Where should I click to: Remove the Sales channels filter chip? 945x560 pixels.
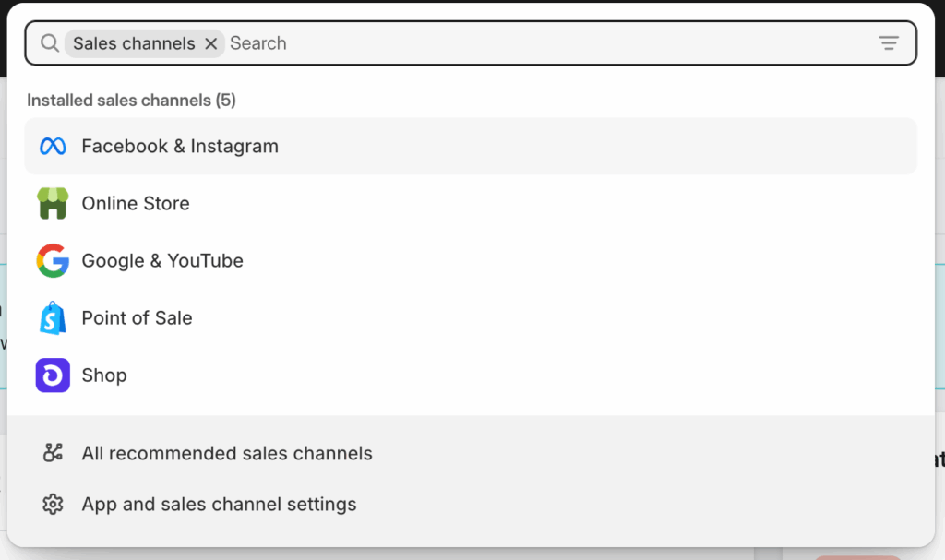(211, 43)
